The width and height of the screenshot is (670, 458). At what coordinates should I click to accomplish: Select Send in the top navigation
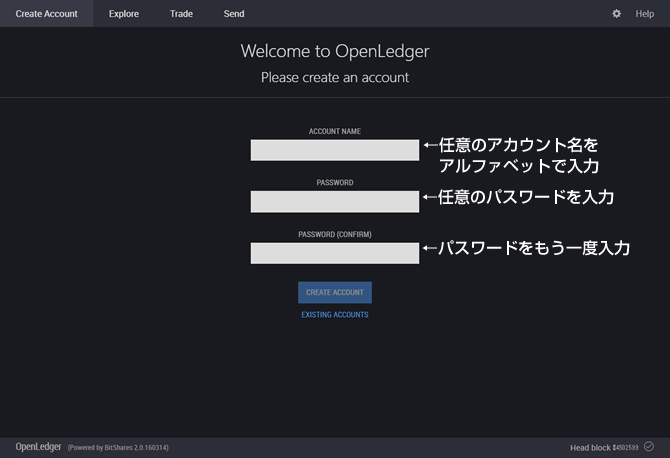[234, 14]
